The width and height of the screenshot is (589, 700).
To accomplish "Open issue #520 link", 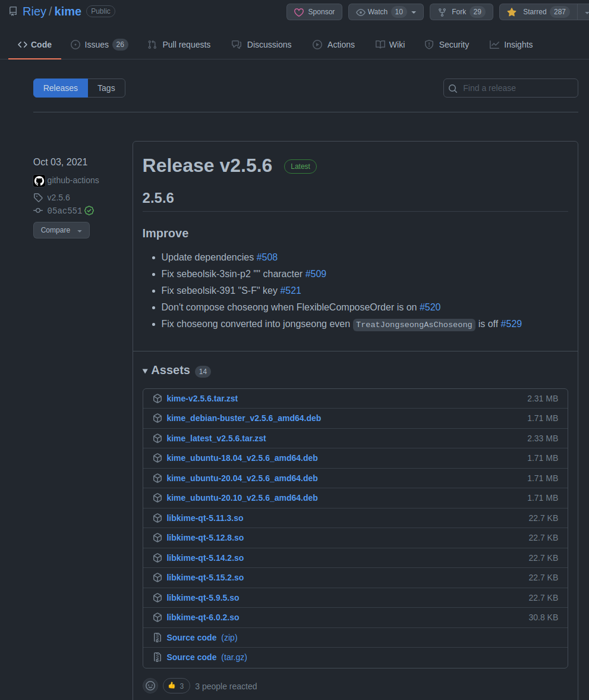I will pos(430,307).
